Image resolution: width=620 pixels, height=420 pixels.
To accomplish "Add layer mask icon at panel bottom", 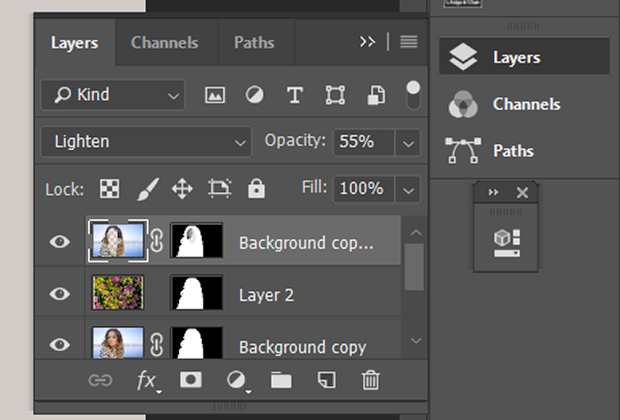I will point(191,380).
